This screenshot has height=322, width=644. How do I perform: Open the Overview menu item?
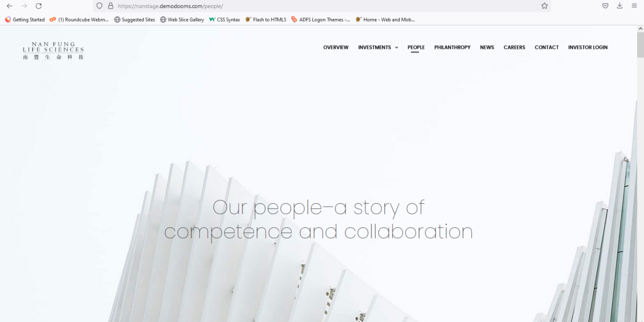[x=336, y=47]
